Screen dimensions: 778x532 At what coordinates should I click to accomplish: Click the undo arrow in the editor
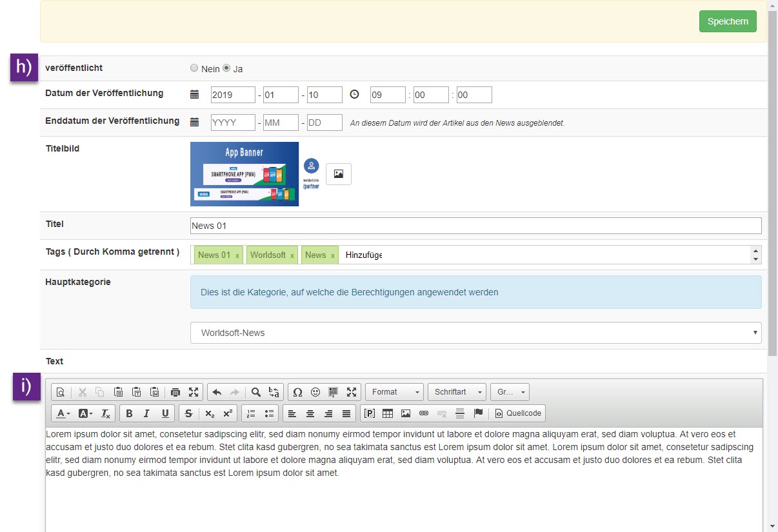click(x=216, y=391)
